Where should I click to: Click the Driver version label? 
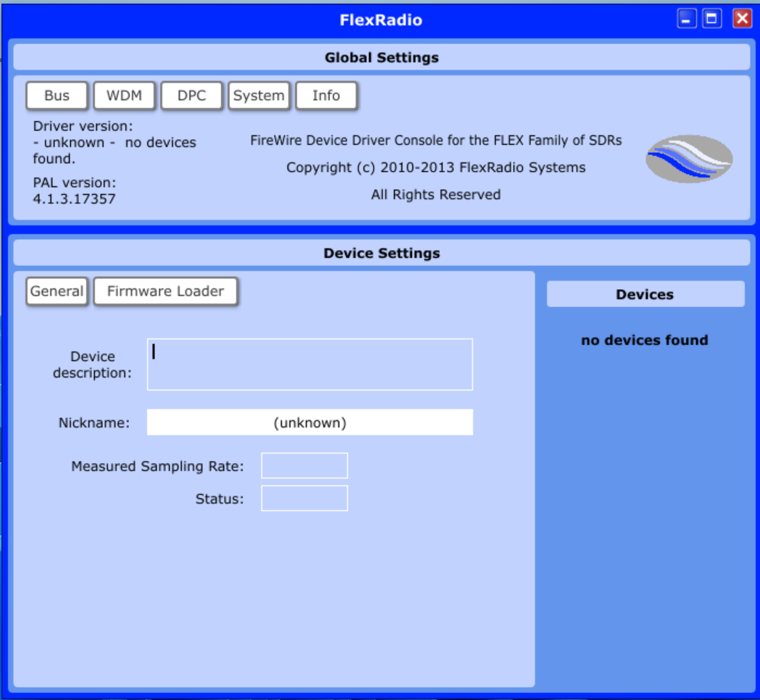tap(83, 126)
